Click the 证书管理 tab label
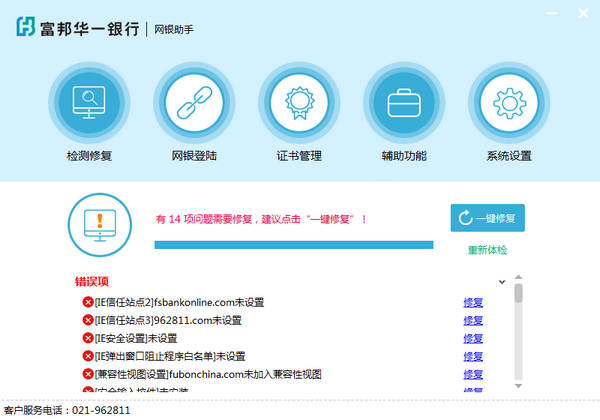 point(299,156)
